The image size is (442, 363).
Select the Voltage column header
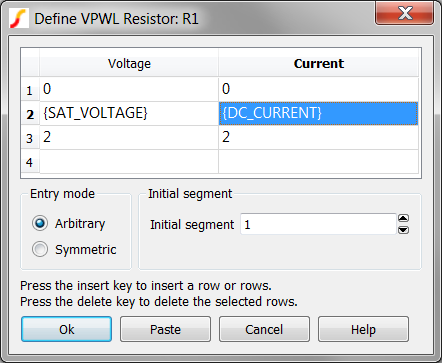coord(129,63)
